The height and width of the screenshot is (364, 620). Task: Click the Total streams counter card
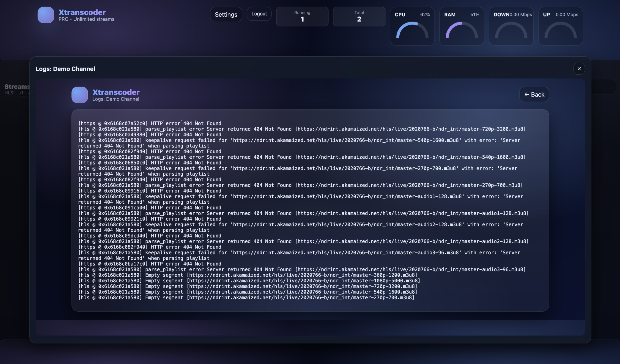[359, 16]
